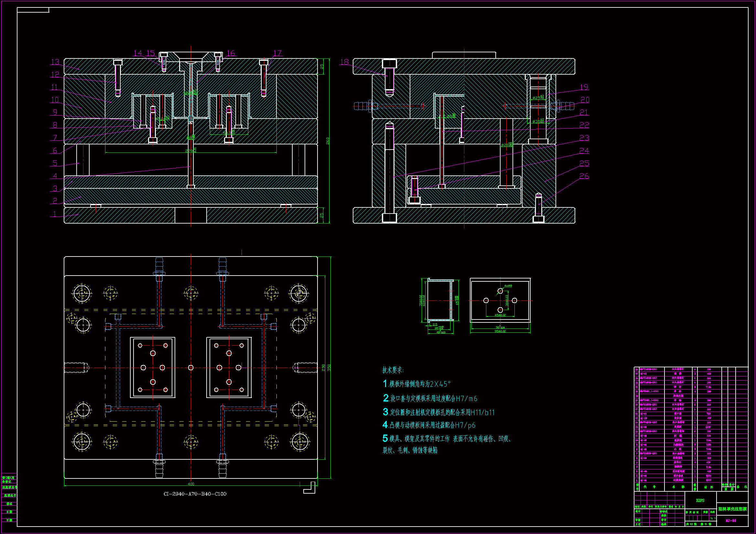
Task: Click part callout number 17
Action: tap(277, 53)
